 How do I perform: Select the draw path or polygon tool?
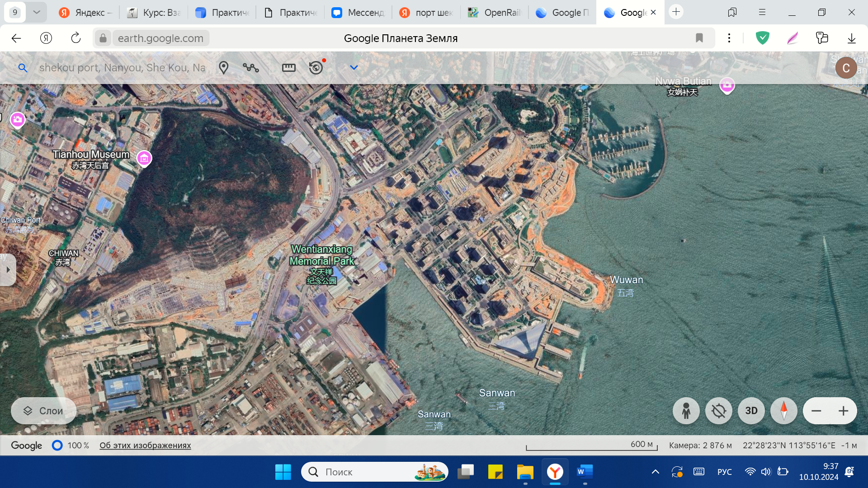click(x=251, y=68)
